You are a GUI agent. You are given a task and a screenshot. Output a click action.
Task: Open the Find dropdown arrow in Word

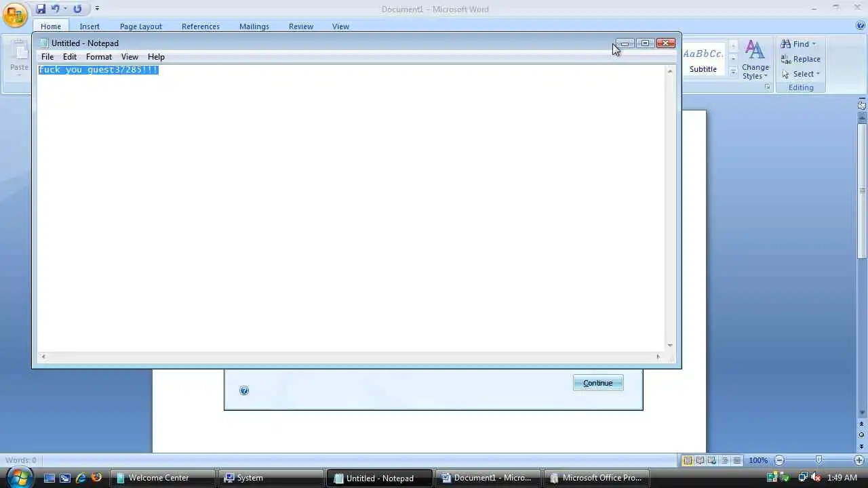point(814,44)
